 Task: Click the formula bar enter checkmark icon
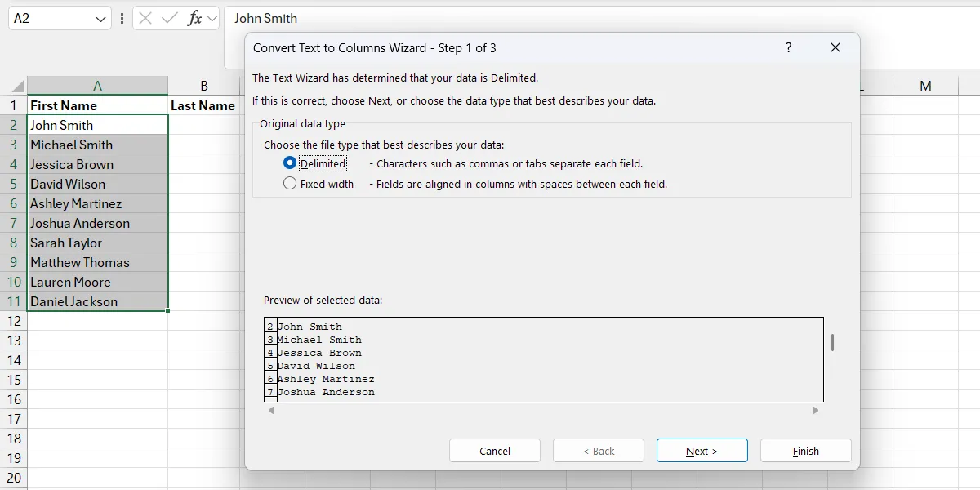click(x=170, y=18)
